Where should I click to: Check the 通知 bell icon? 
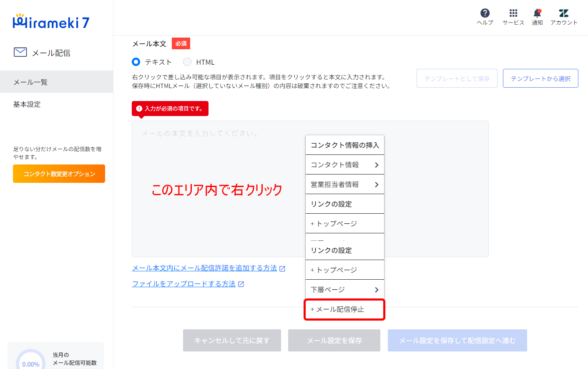537,13
